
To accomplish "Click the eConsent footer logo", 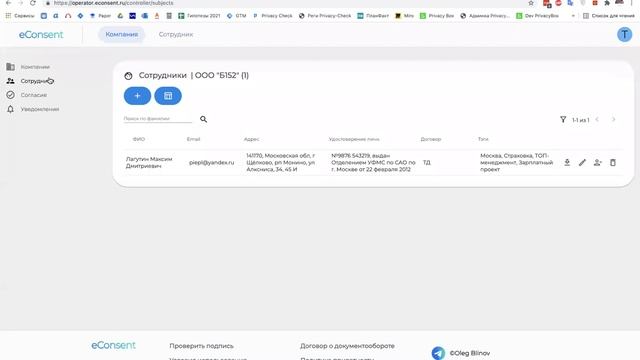I will point(113,345).
